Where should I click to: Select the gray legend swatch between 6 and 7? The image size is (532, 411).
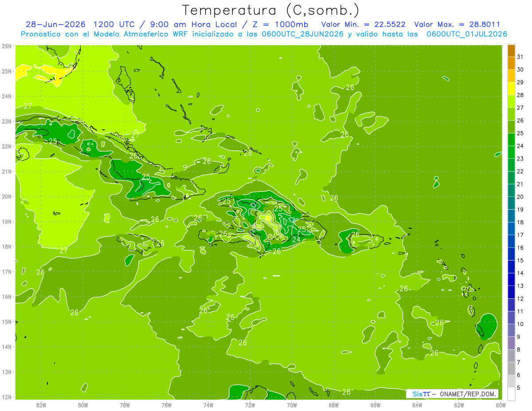tap(511, 368)
